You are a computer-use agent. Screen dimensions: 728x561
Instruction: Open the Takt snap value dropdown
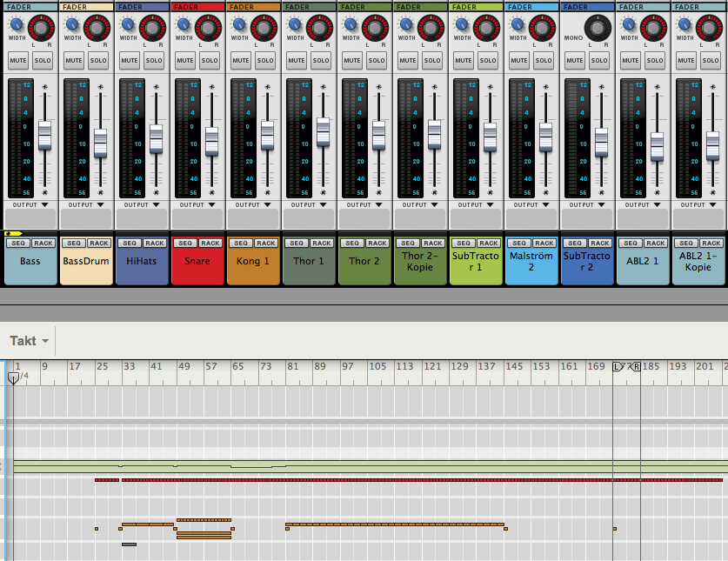[30, 341]
